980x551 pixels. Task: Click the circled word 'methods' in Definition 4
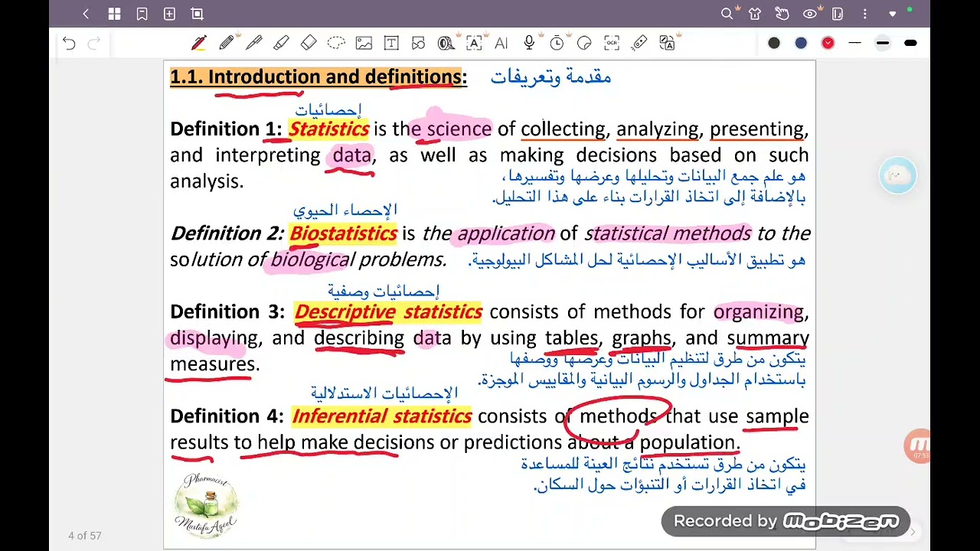point(618,416)
